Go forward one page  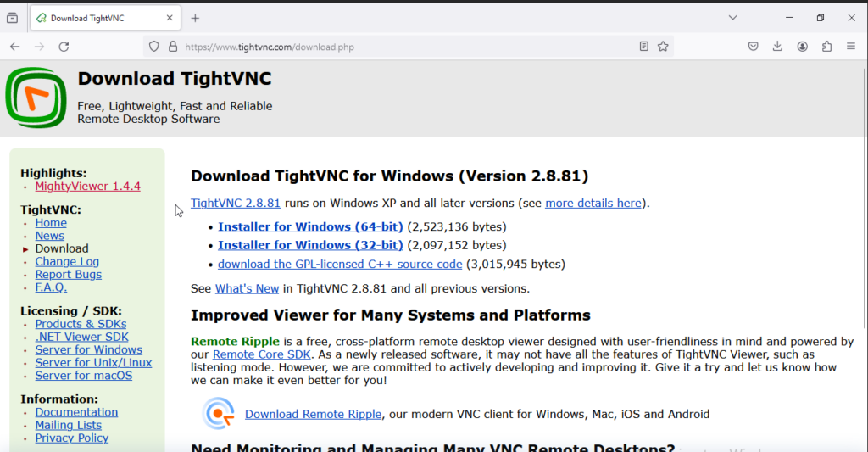[x=39, y=47]
